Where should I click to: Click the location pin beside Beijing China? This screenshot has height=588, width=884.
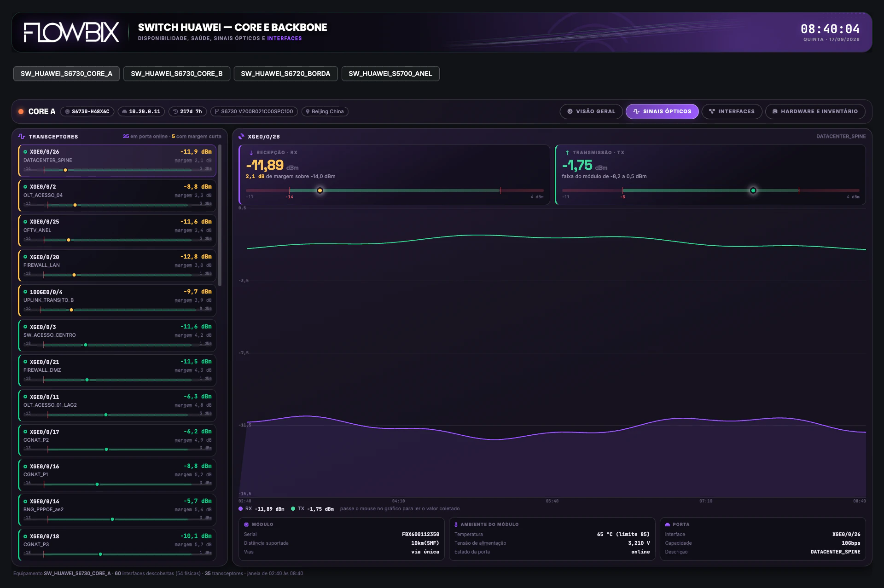tap(308, 111)
